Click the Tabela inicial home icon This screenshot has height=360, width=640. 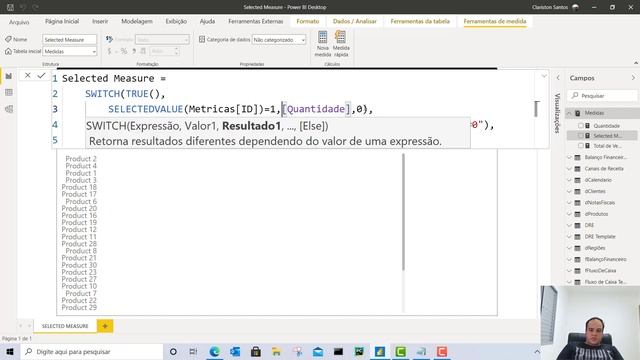tap(8, 51)
